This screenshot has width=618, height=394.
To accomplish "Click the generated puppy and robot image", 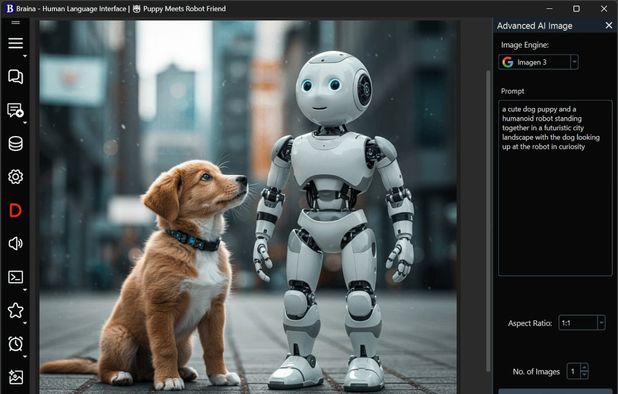I will coord(248,207).
